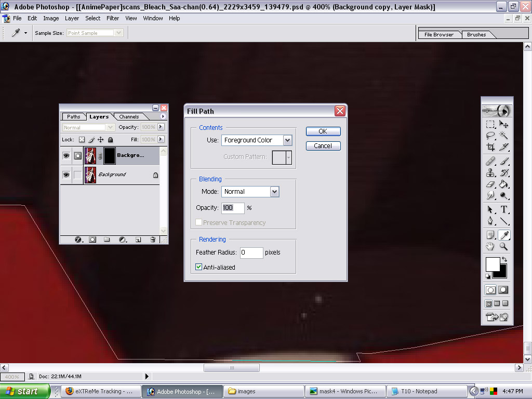Hide the Background layer
Screen dimensions: 532x399
pyautogui.click(x=66, y=175)
